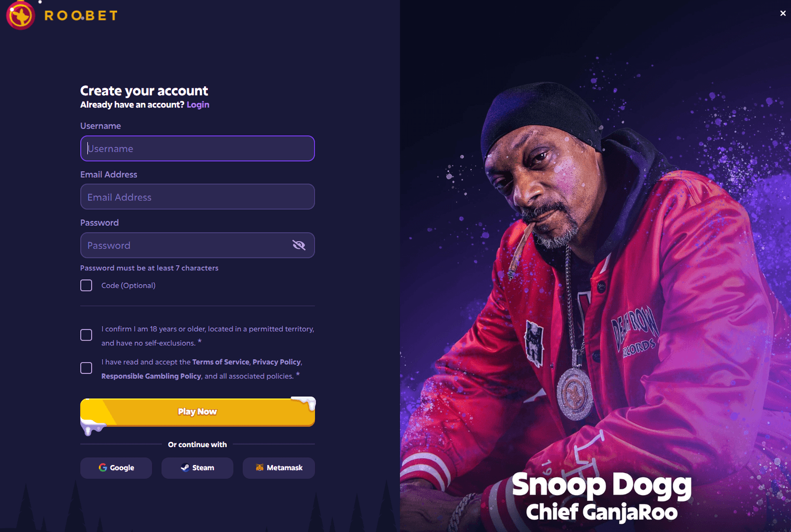Click the Roobet kangaroo logo icon
Viewport: 791px width, 532px height.
(x=21, y=15)
